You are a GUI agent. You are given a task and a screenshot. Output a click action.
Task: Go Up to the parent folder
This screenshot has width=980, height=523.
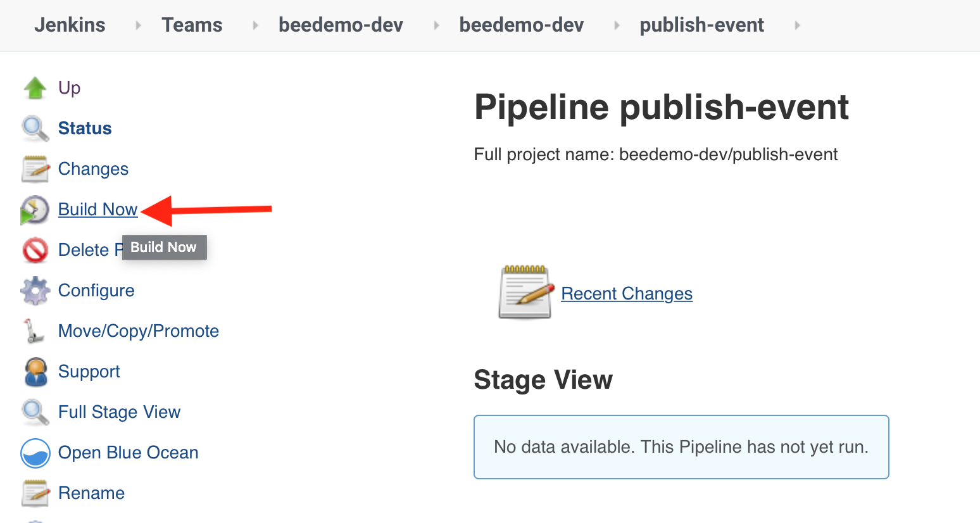[69, 88]
